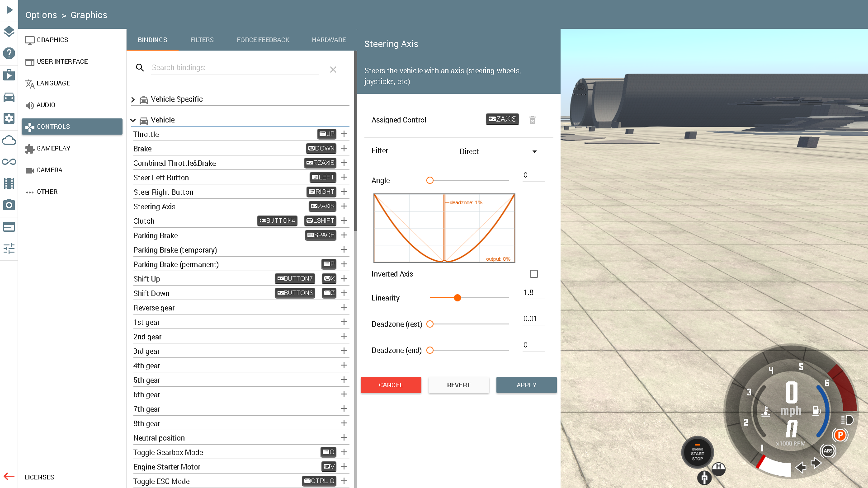
Task: Delete assigned ZAXIS control with trash icon
Action: (x=533, y=120)
